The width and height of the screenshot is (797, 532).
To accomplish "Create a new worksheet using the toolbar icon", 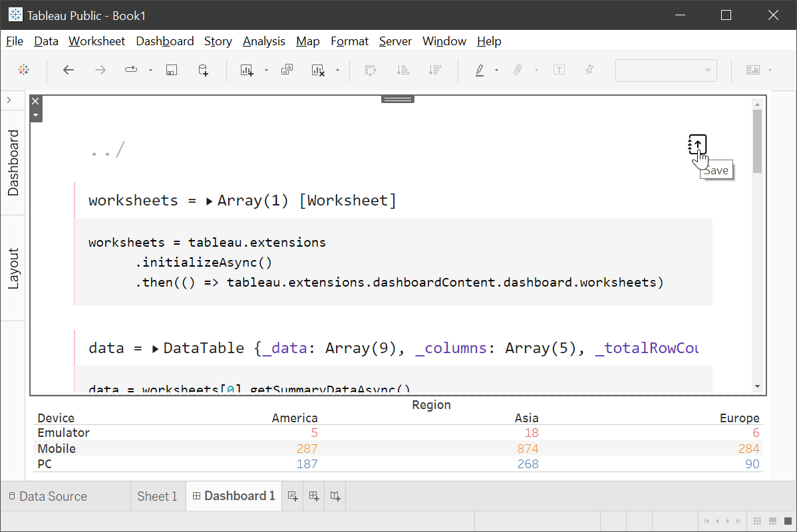I will (248, 70).
